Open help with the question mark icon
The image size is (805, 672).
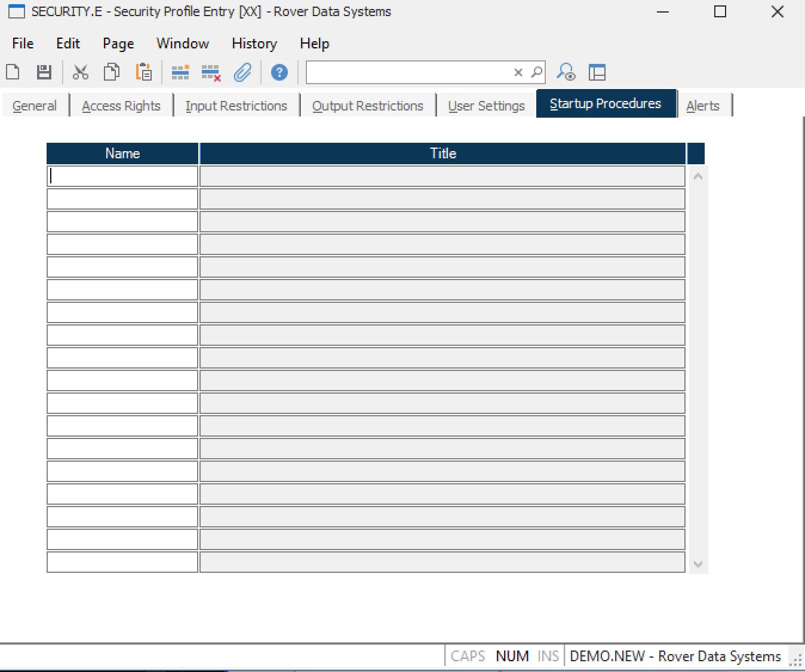(x=279, y=72)
